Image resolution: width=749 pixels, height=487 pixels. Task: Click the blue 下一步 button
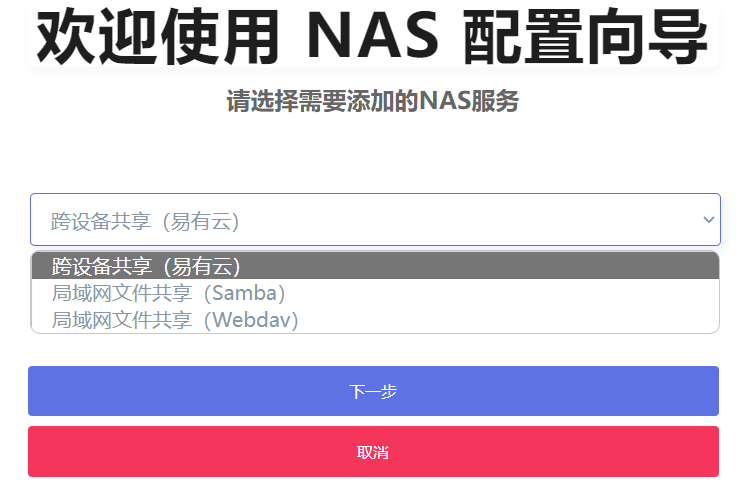(x=373, y=391)
